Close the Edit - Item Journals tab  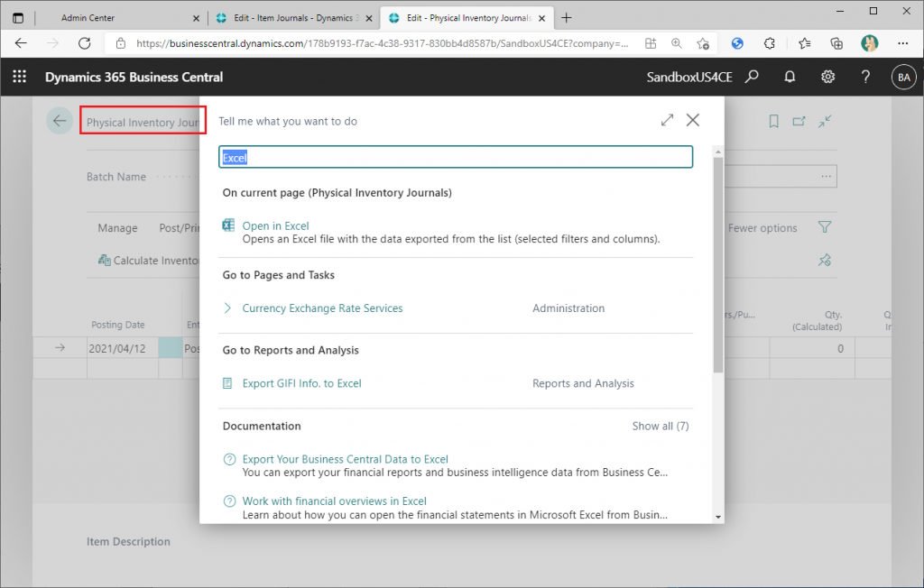pos(369,18)
